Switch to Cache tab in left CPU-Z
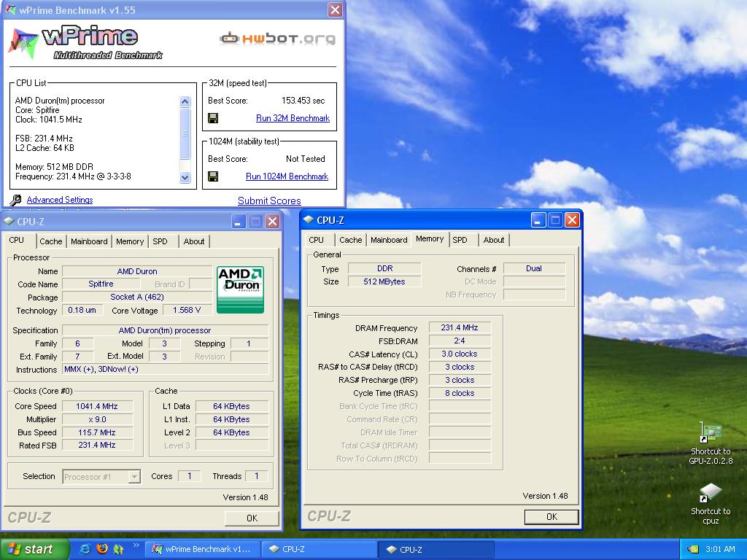Viewport: 747px width, 560px height. tap(51, 241)
